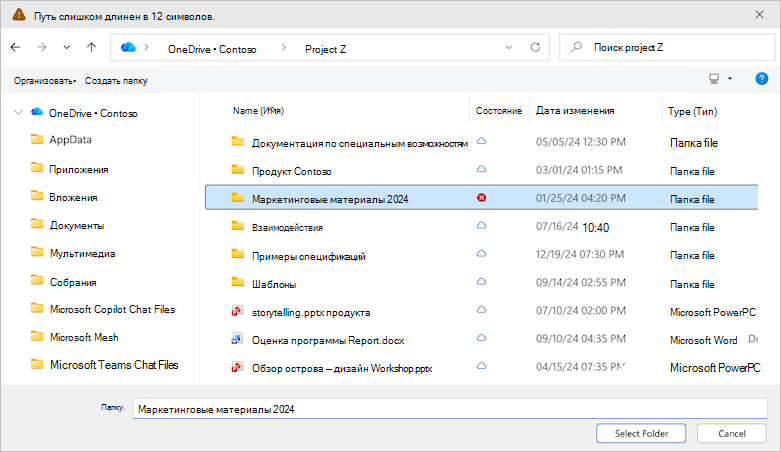Click Создать папку
Screen dimensions: 781x452
coord(116,81)
